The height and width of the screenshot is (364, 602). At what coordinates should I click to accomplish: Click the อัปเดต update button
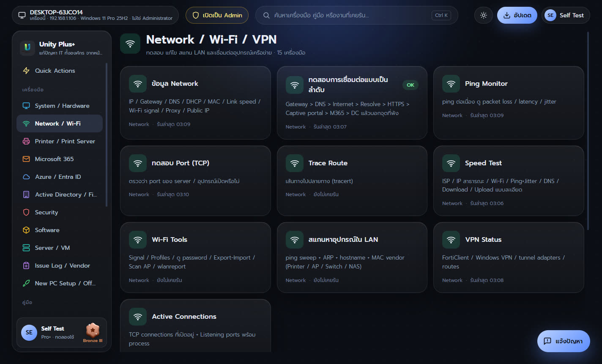coord(517,15)
